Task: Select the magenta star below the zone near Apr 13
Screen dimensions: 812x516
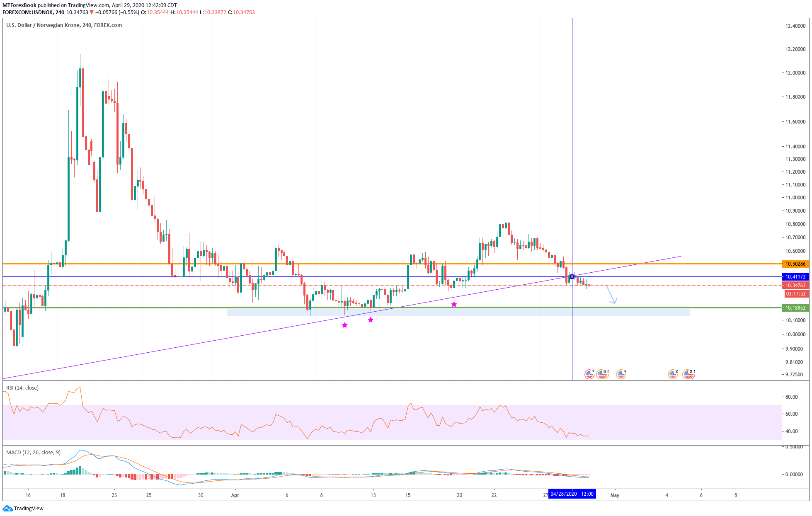Action: point(371,320)
